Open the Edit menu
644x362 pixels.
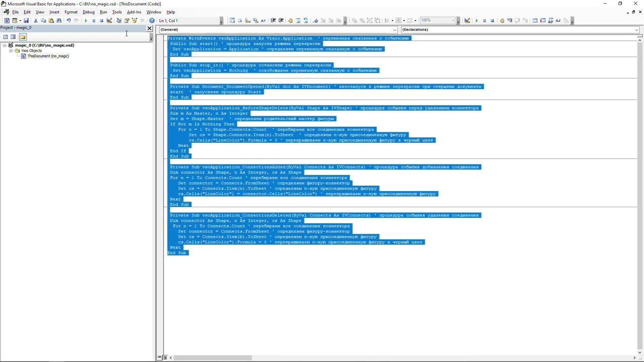tap(27, 12)
